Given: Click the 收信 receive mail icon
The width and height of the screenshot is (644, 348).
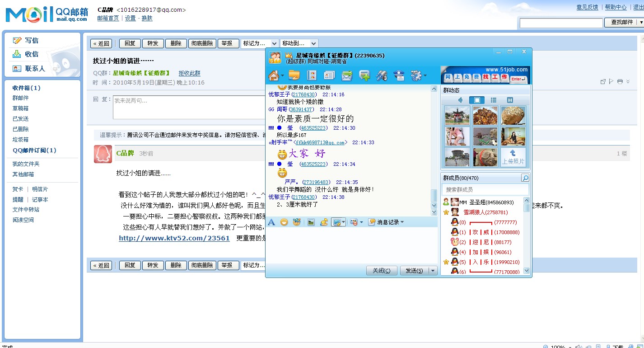Looking at the screenshot, I should click(17, 54).
